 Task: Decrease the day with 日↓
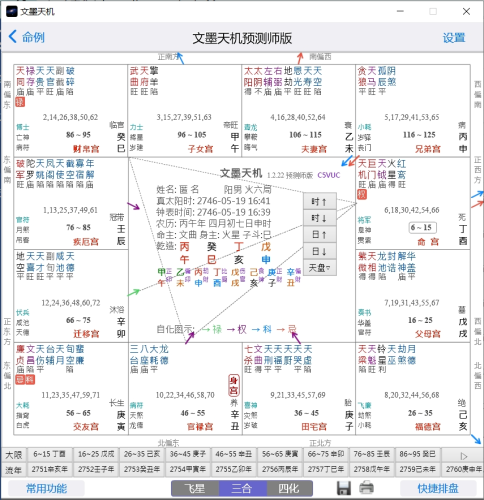[320, 251]
